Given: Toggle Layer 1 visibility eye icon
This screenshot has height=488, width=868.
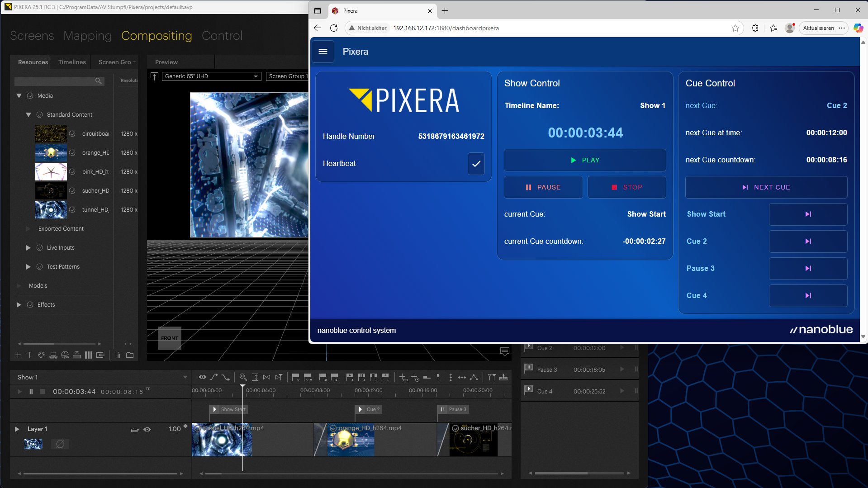Looking at the screenshot, I should [x=147, y=429].
